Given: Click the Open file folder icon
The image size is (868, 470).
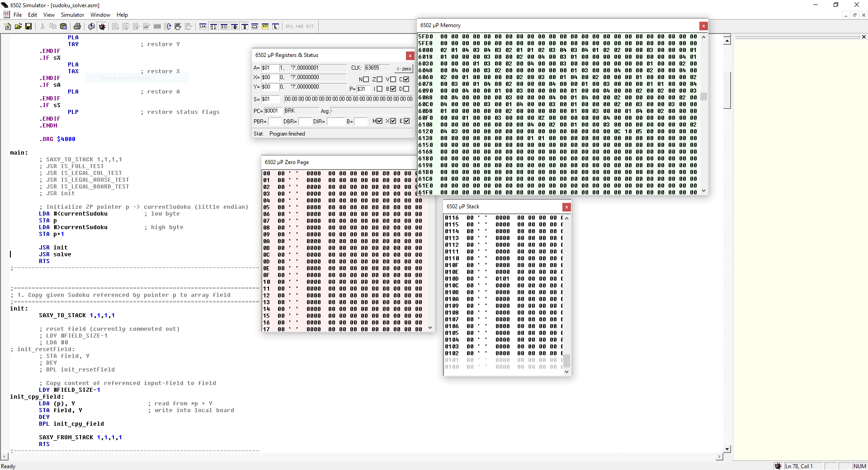Looking at the screenshot, I should [18, 27].
